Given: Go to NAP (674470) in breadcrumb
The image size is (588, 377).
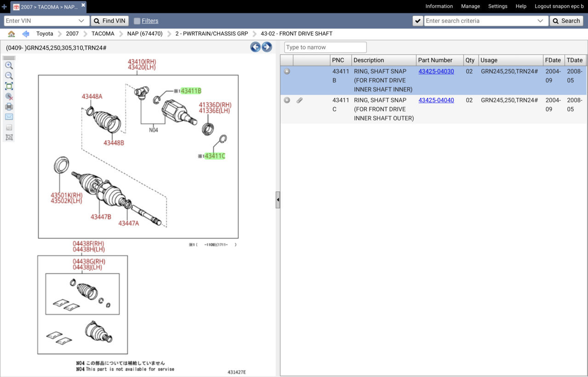Looking at the screenshot, I should pos(145,34).
